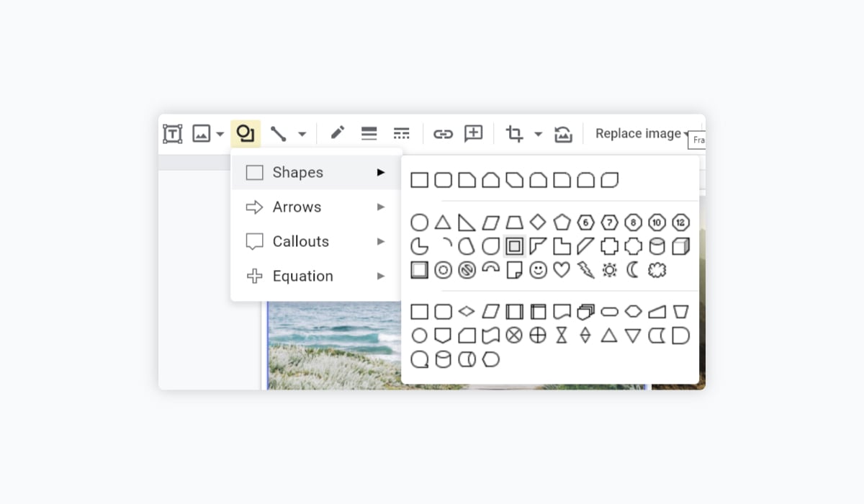Open the image insert dropdown arrow
Viewport: 864px width, 504px height.
coord(220,134)
